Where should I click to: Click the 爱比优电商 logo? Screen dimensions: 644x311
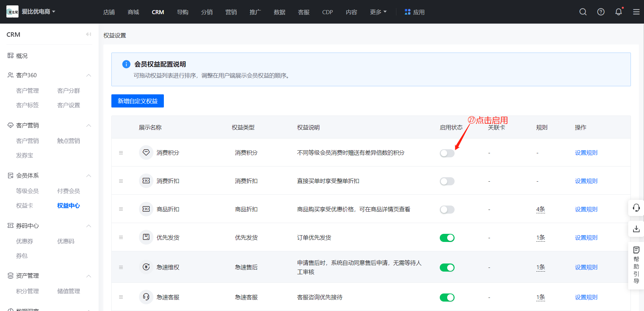pyautogui.click(x=12, y=12)
